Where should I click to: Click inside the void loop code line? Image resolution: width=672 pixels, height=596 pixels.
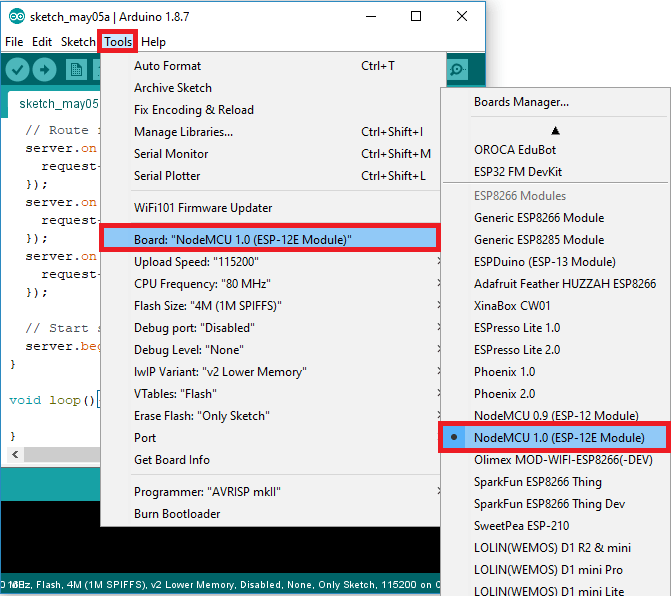(50, 400)
